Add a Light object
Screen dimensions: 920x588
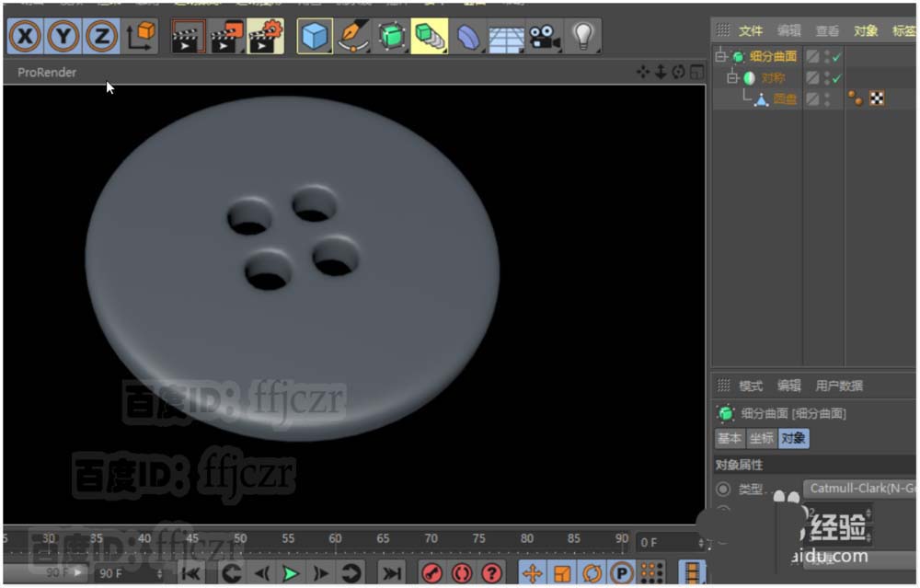pos(582,37)
